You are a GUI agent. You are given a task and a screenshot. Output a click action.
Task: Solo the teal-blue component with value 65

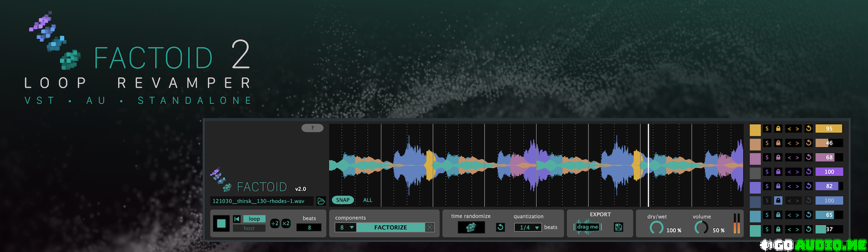767,215
